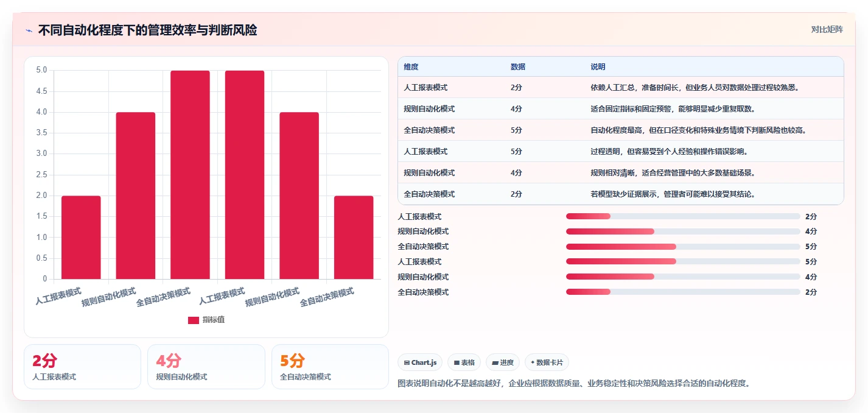
Task: Click the 全自动决策模式 chart bar with value 2
Action: pyautogui.click(x=354, y=237)
